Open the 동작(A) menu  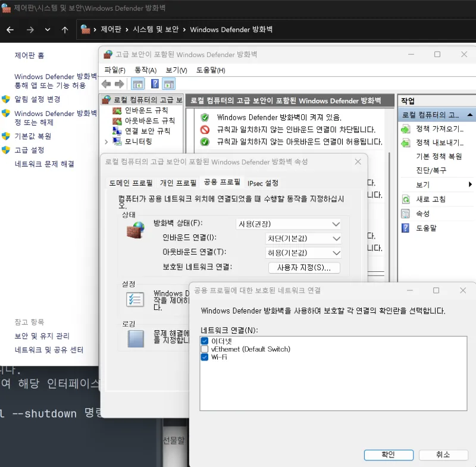coord(145,70)
